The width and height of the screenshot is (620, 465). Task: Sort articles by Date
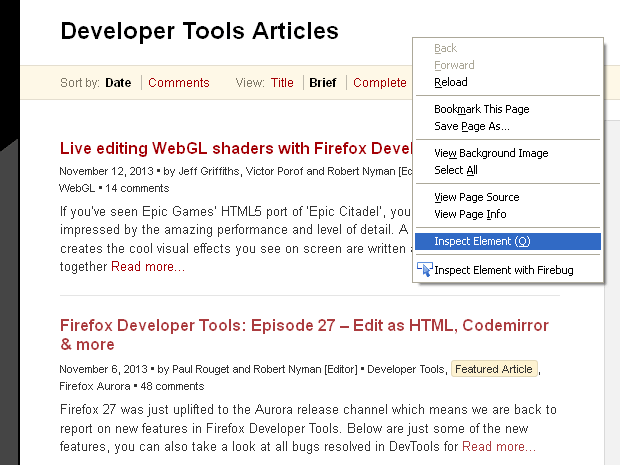[118, 83]
